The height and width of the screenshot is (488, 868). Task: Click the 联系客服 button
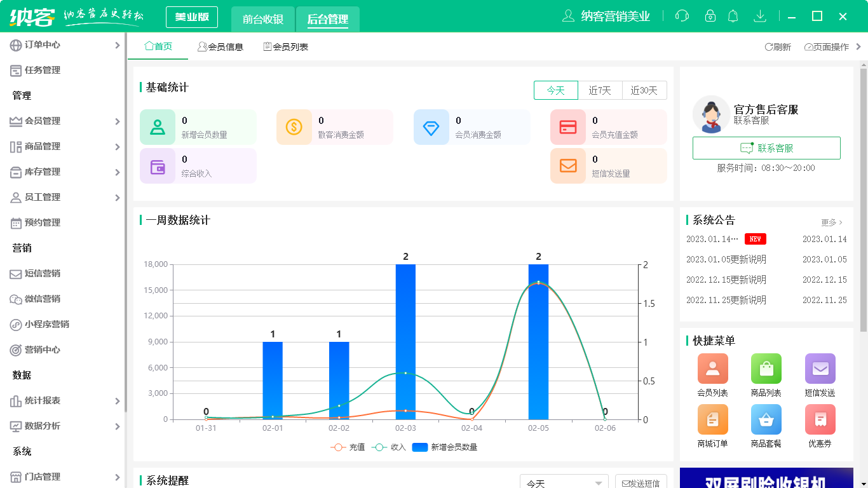[766, 148]
